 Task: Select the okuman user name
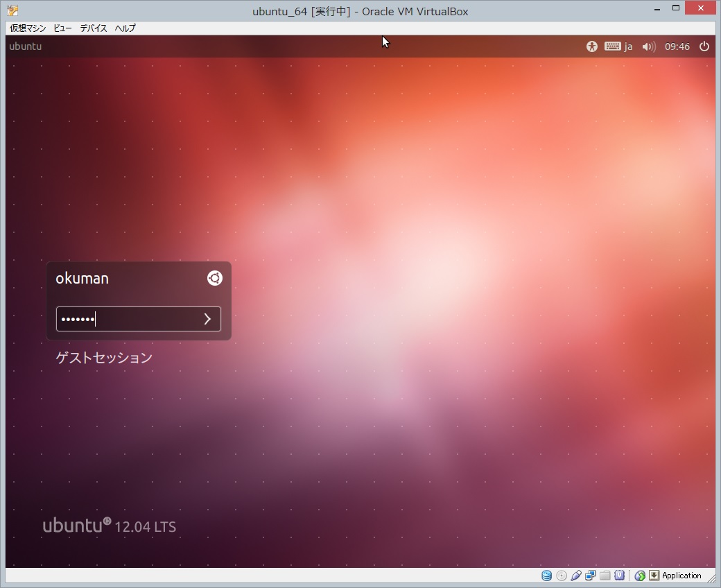(82, 279)
